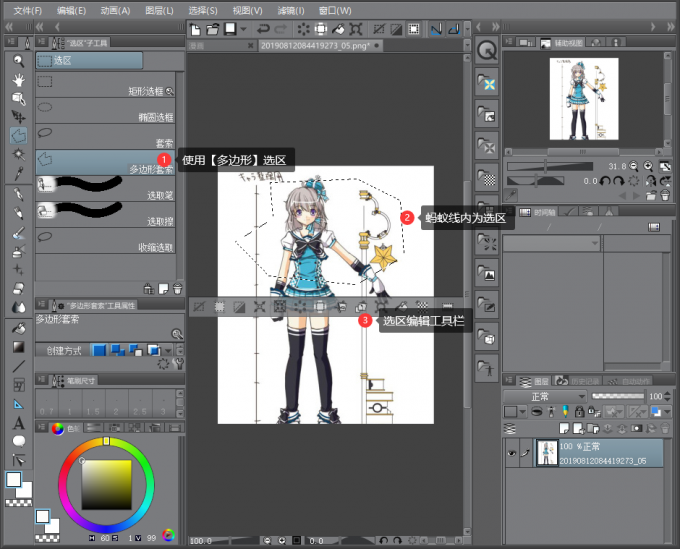Viewport: 680px width, 549px height.
Task: Select the Airbrush tool
Action: [18, 251]
